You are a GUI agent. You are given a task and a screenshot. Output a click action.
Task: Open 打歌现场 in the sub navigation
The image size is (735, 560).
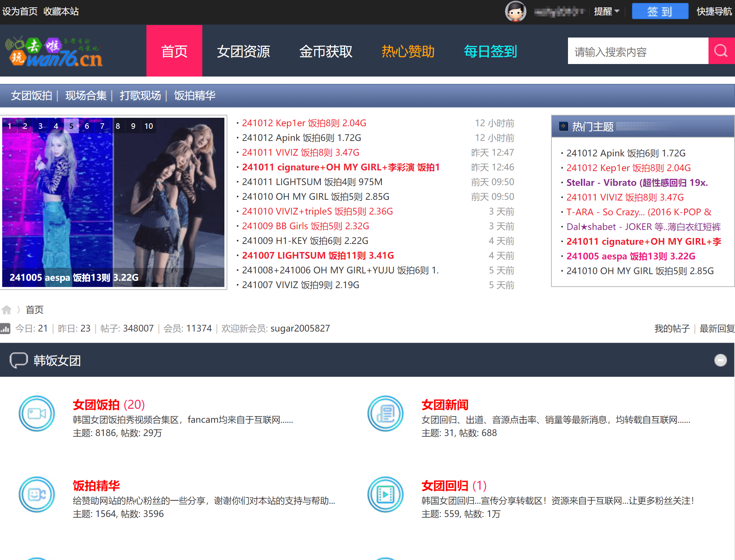click(x=141, y=95)
